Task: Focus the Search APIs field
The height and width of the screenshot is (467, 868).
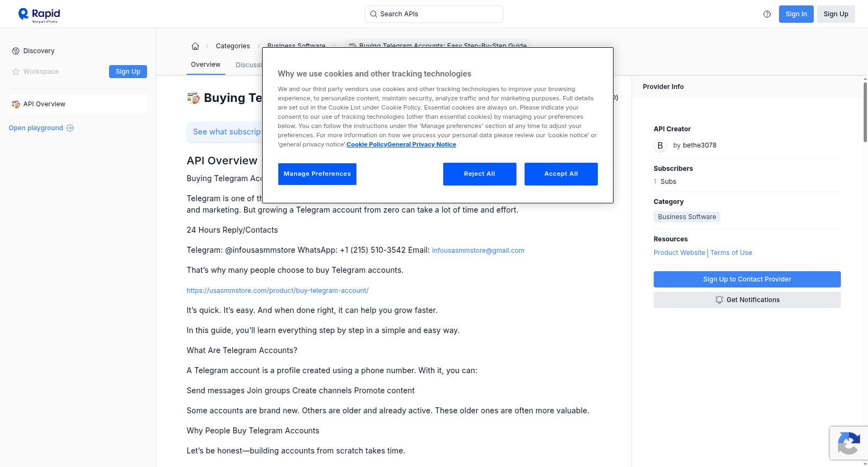Action: pos(434,14)
